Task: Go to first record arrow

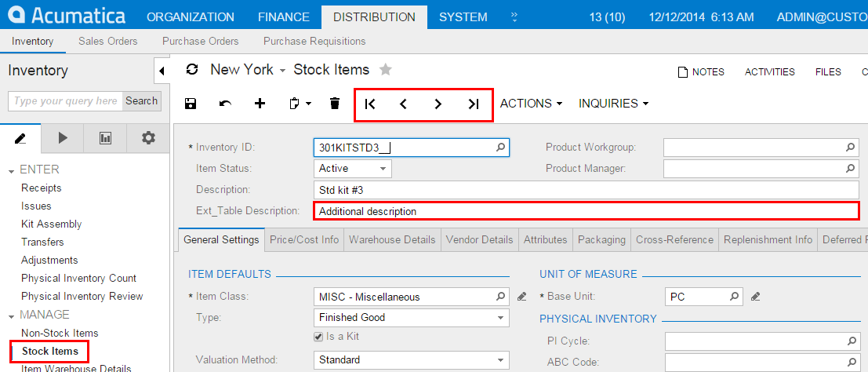Action: coord(370,104)
